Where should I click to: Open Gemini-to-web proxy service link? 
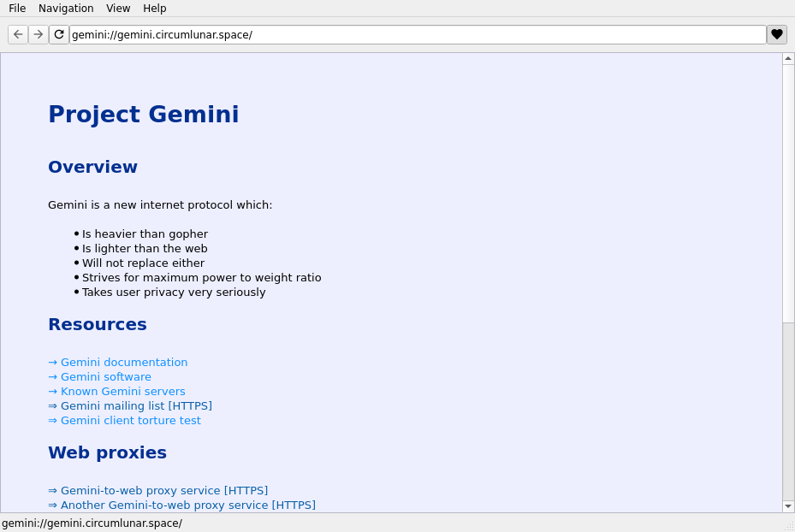pyautogui.click(x=163, y=491)
